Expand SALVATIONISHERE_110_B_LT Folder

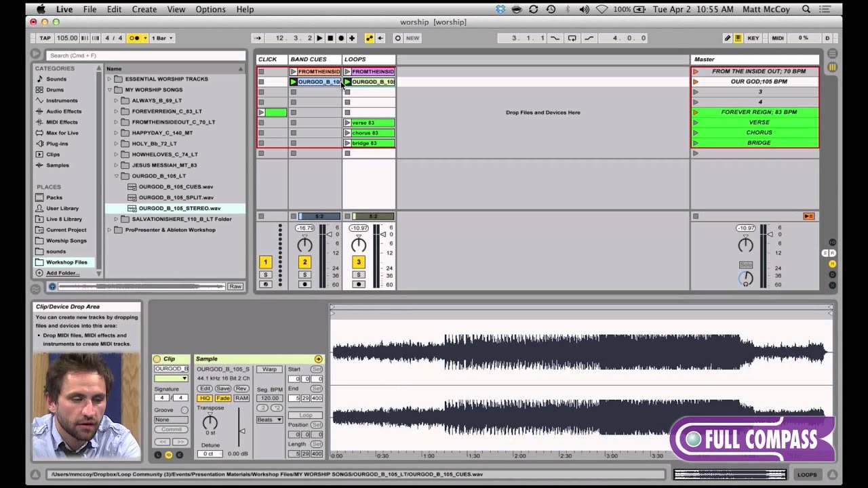tap(116, 219)
